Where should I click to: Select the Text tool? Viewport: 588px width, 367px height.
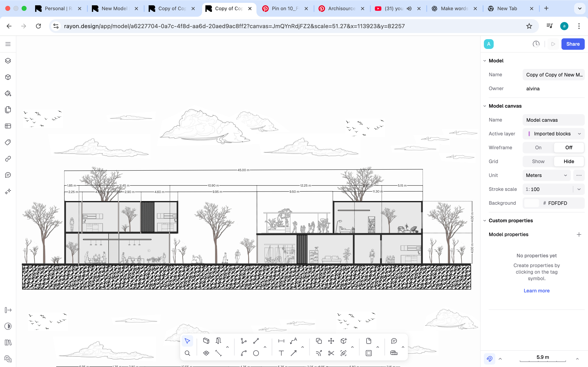pos(281,353)
